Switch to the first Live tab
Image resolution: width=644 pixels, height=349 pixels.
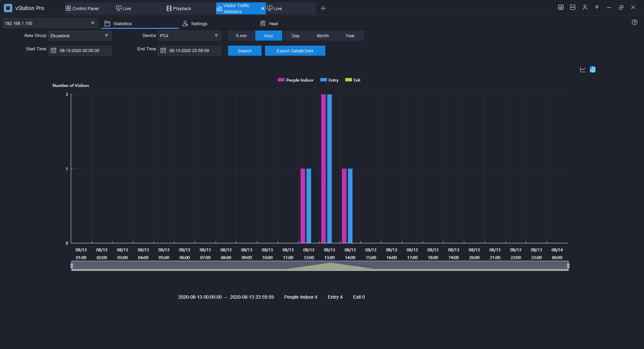140,8
